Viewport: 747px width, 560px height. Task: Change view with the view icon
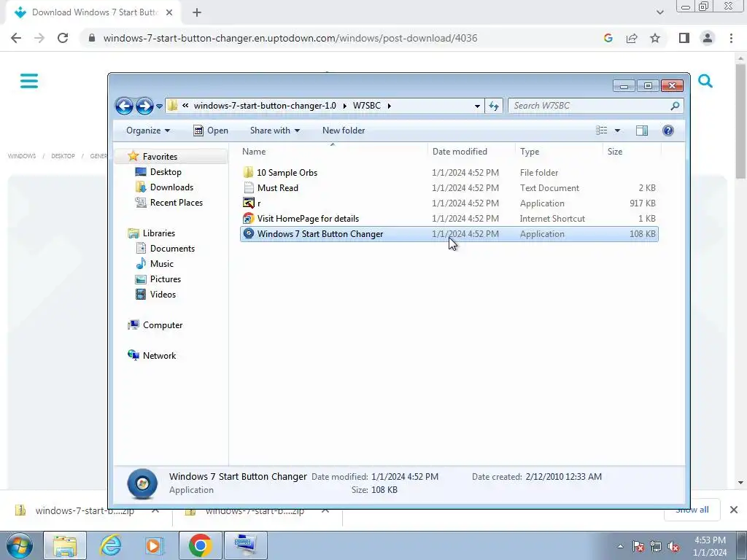click(602, 131)
